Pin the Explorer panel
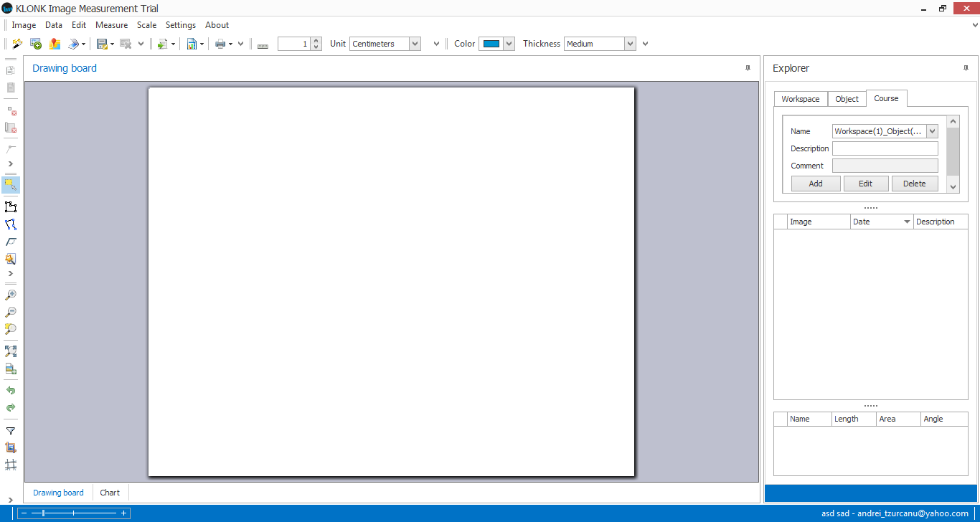Image resolution: width=980 pixels, height=522 pixels. [966, 68]
